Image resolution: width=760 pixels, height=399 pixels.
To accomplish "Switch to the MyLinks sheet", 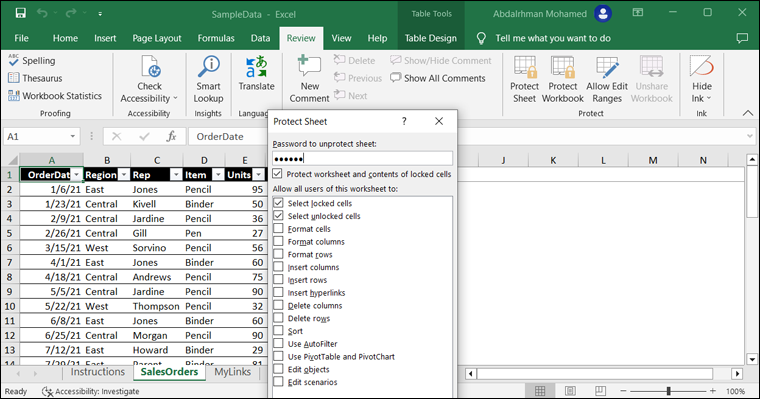I will (232, 372).
